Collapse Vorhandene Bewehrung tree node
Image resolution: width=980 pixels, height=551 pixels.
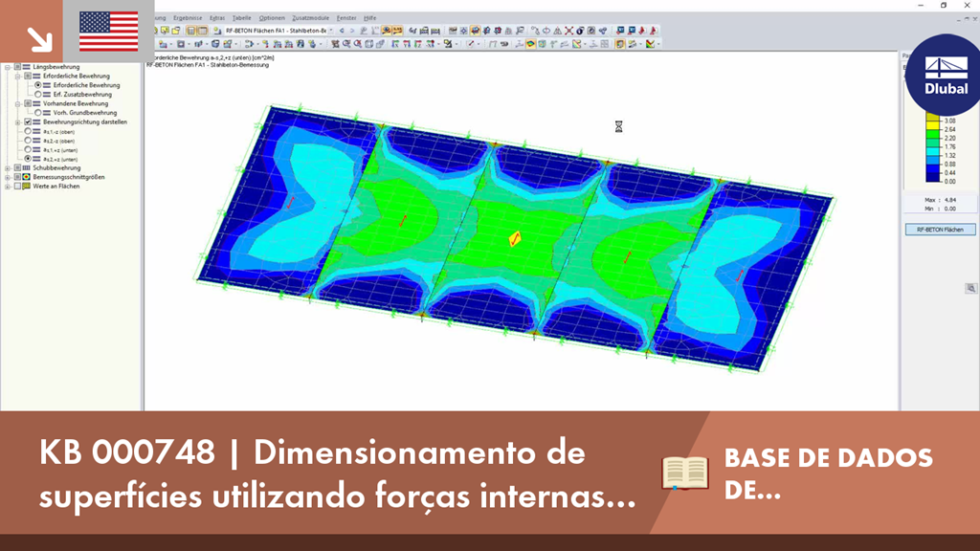coord(17,103)
